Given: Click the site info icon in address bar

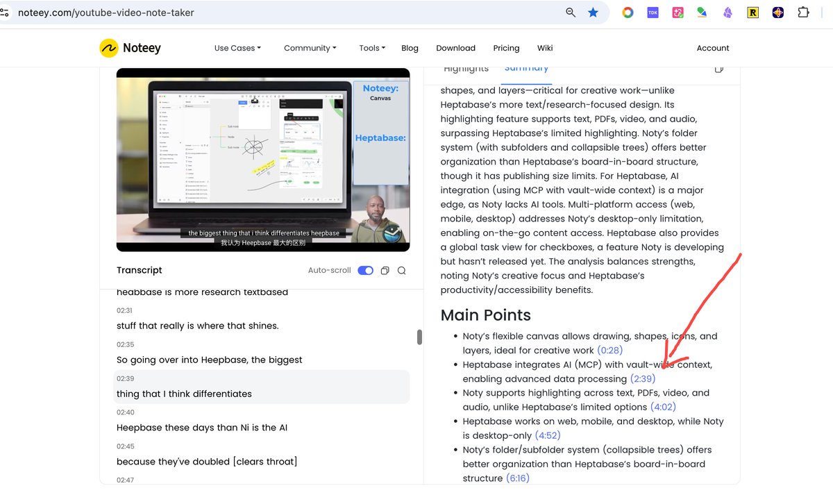Looking at the screenshot, I should (x=5, y=12).
